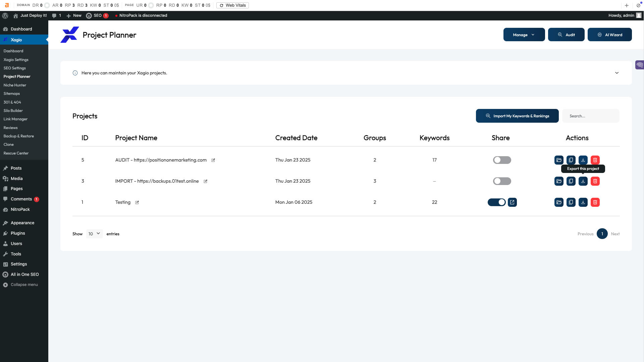Select page 1 in pagination
This screenshot has width=644, height=362.
point(602,234)
